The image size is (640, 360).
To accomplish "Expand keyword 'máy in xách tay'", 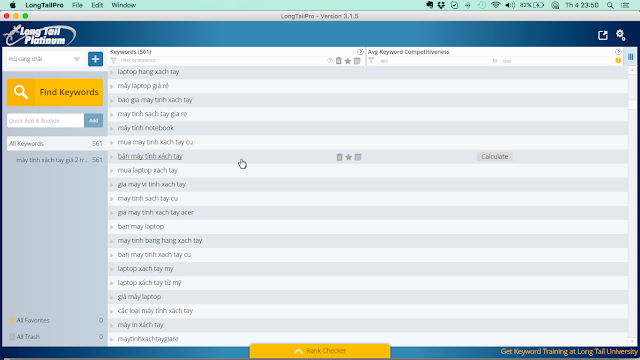I will (112, 325).
